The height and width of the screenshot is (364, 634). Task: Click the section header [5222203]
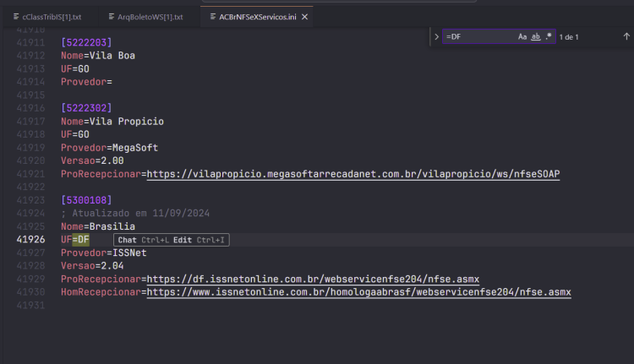click(x=86, y=42)
